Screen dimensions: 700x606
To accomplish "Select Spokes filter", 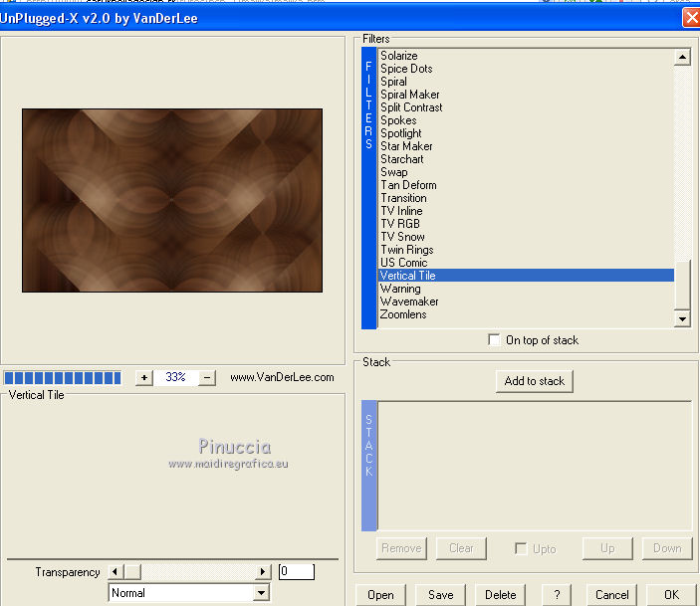I will pos(398,120).
